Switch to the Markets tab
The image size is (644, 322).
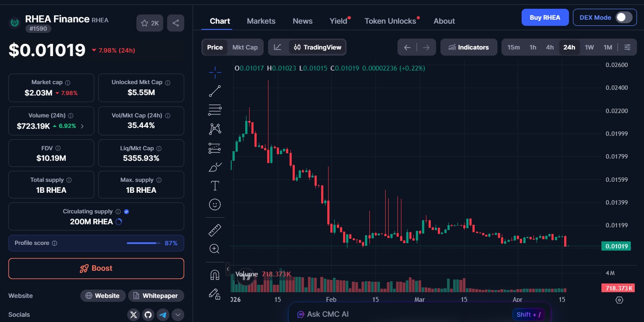[x=261, y=21]
